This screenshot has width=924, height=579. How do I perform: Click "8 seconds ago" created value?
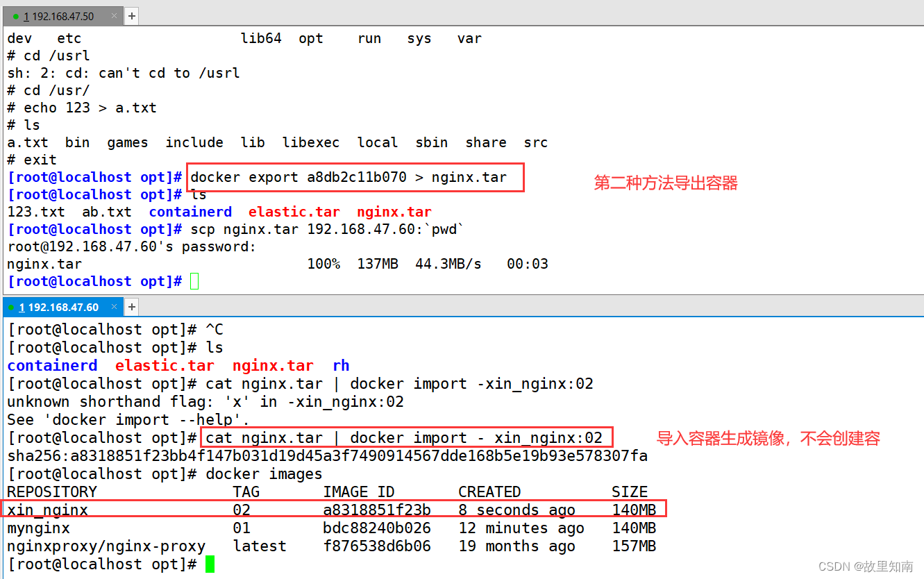(516, 510)
